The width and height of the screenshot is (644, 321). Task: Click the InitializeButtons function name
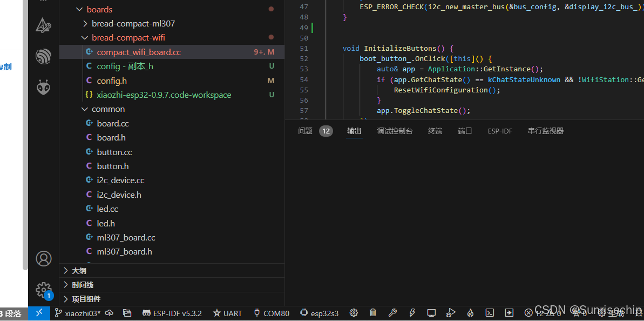point(400,49)
